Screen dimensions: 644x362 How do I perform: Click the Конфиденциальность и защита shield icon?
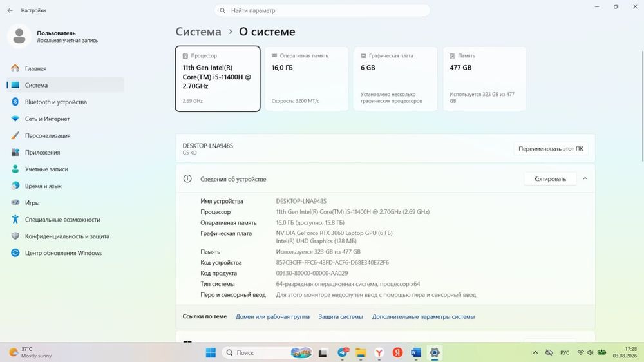pyautogui.click(x=15, y=236)
